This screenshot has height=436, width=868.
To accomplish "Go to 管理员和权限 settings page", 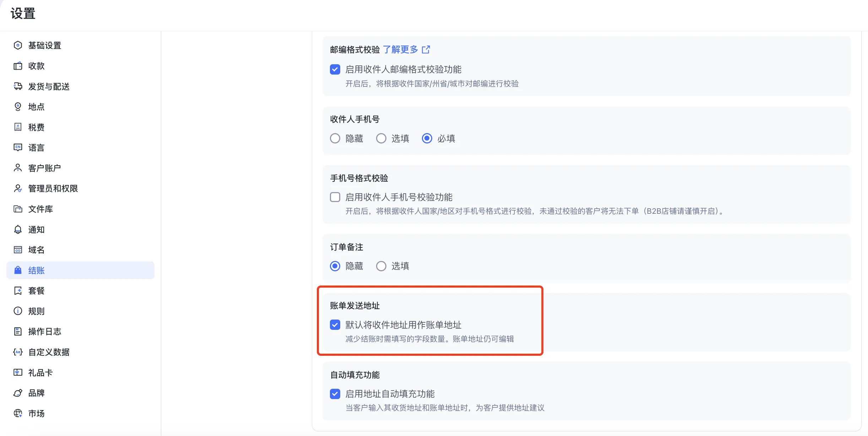I will point(53,189).
